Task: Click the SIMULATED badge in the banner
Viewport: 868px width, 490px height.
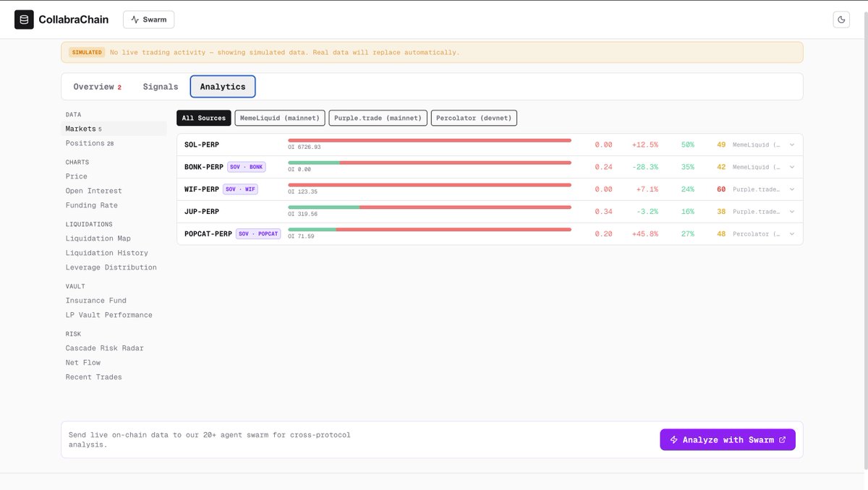Action: (87, 53)
